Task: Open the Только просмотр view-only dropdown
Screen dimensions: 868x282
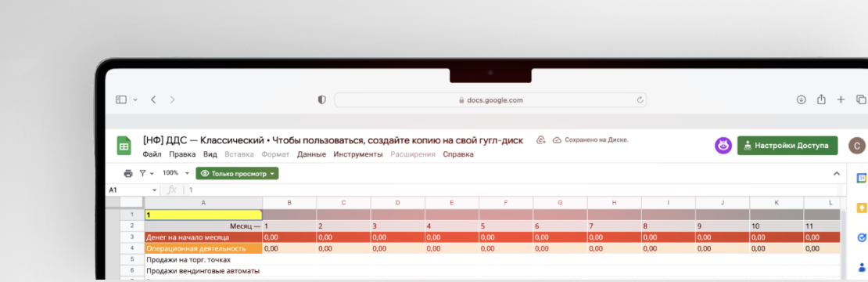Action: click(237, 173)
